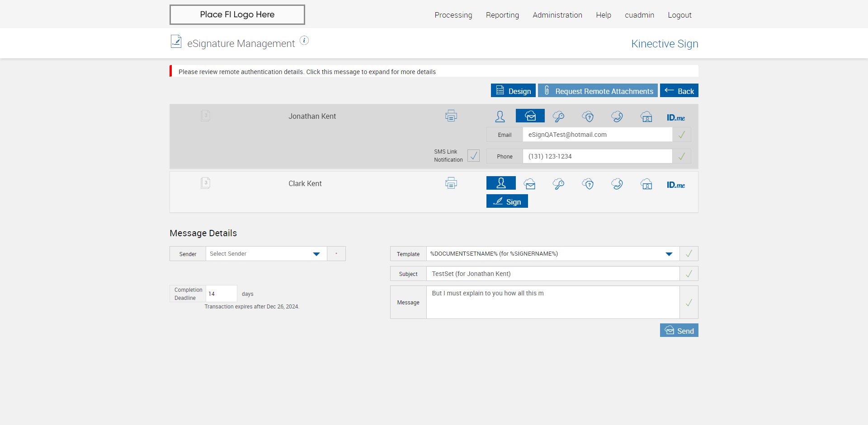Open the Administration menu
This screenshot has width=868, height=425.
pos(557,15)
